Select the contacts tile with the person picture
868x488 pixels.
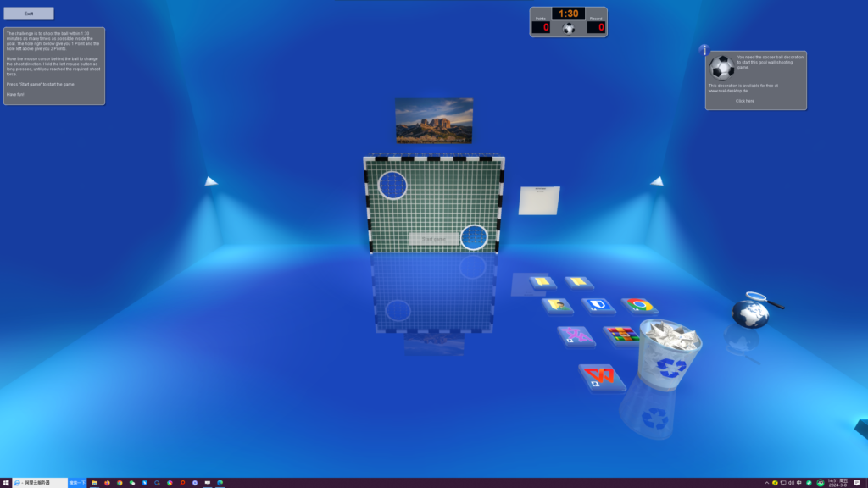pyautogui.click(x=558, y=307)
